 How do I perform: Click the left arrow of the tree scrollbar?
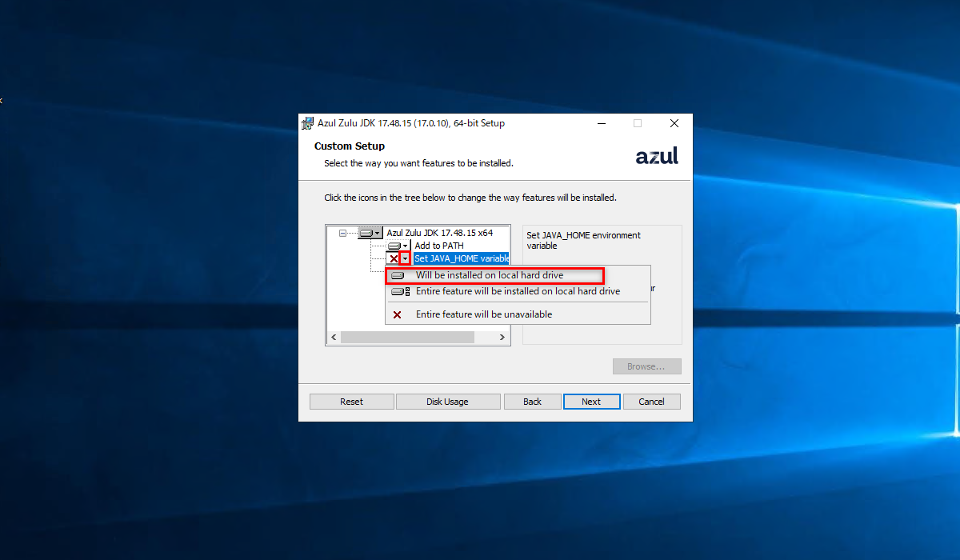[334, 338]
